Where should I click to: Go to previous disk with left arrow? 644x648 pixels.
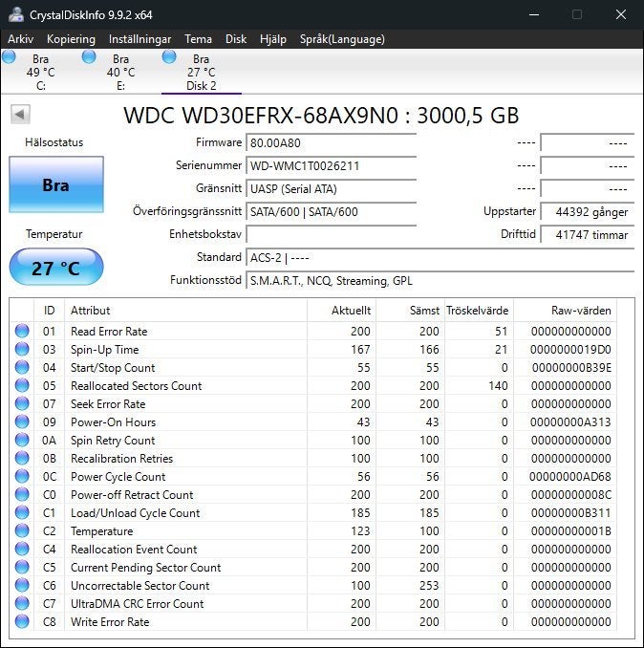pos(20,114)
